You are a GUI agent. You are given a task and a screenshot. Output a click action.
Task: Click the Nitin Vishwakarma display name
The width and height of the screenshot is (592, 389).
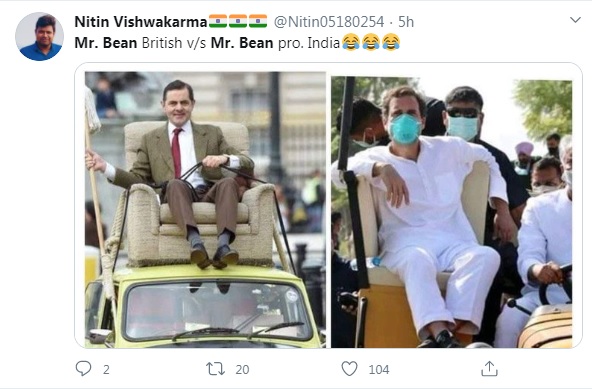(141, 22)
